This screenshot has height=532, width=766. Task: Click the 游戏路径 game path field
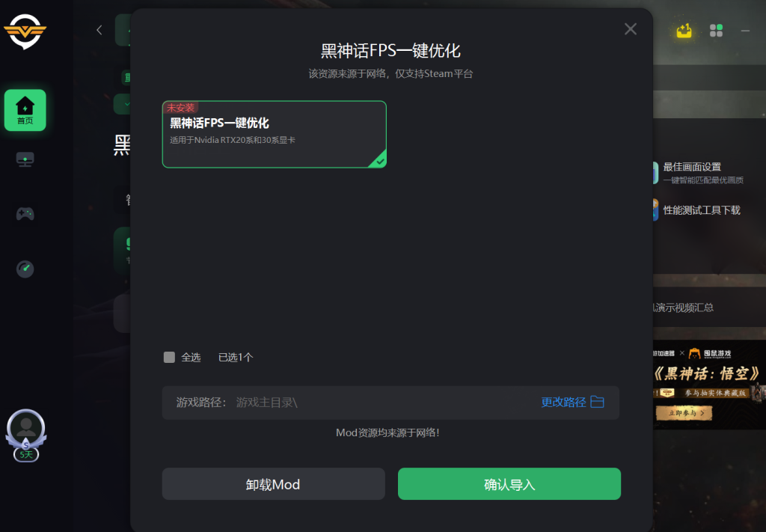tap(390, 403)
